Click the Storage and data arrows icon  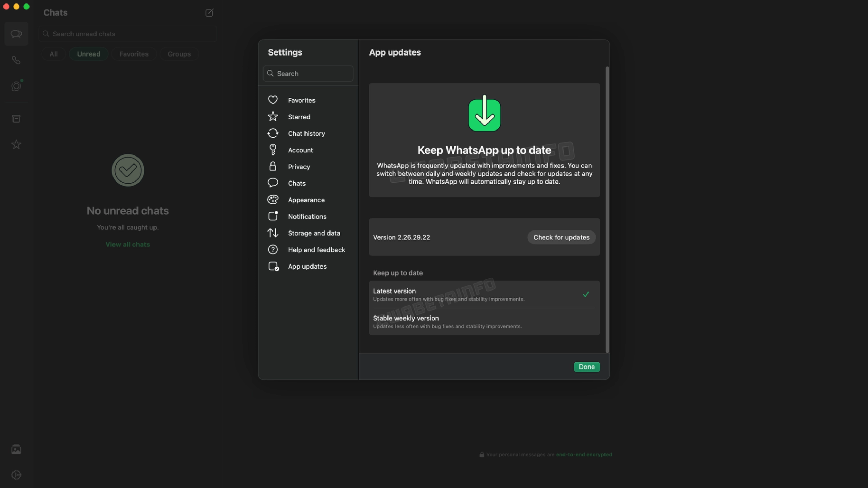pos(273,233)
